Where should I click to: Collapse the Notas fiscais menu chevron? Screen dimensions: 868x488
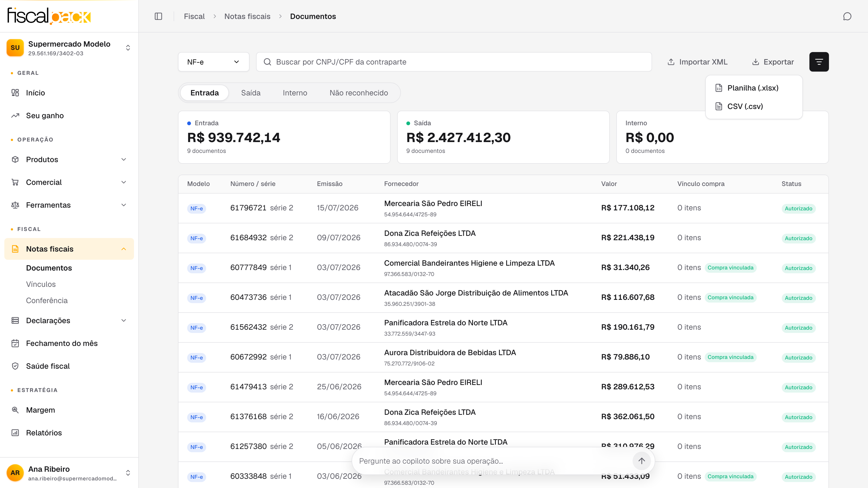(124, 249)
